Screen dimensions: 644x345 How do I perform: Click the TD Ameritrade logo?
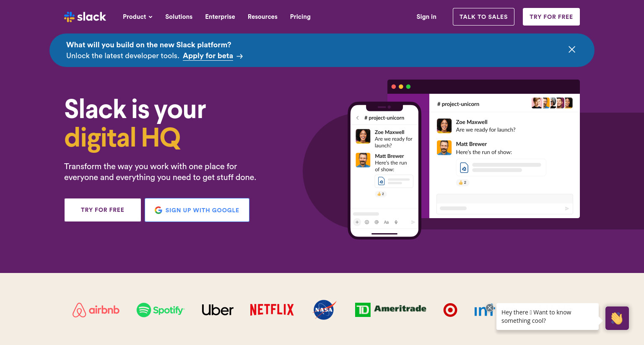point(390,310)
